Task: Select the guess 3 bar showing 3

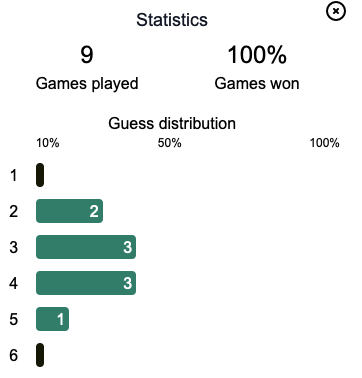Action: [86, 247]
